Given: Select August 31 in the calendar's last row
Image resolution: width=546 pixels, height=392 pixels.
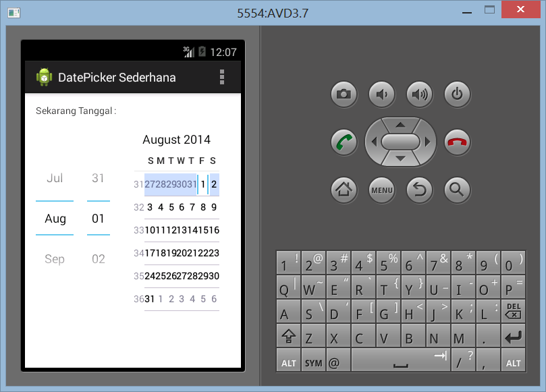Looking at the screenshot, I should coord(150,299).
